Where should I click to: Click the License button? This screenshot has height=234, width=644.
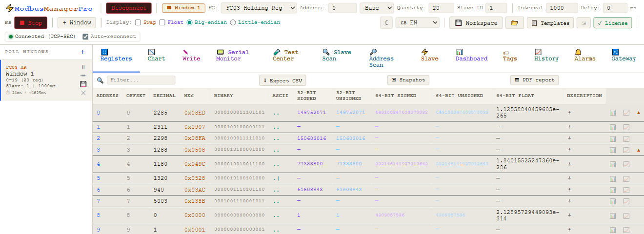(x=613, y=23)
